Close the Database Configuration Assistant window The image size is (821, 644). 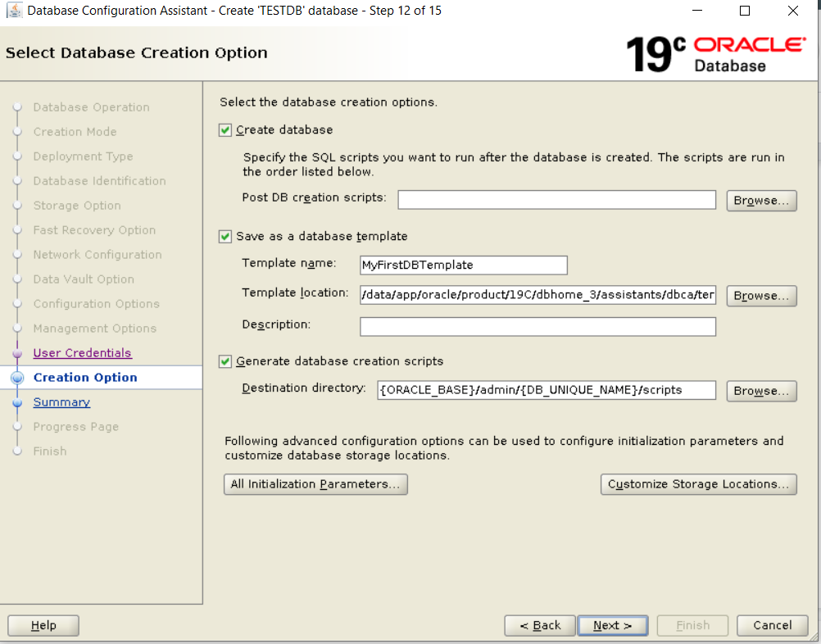(792, 11)
